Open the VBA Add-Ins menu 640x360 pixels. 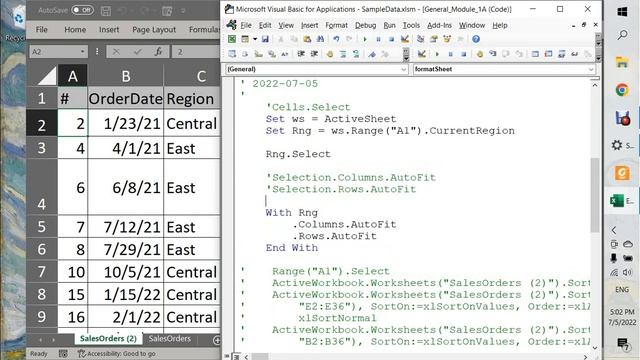coord(439,25)
